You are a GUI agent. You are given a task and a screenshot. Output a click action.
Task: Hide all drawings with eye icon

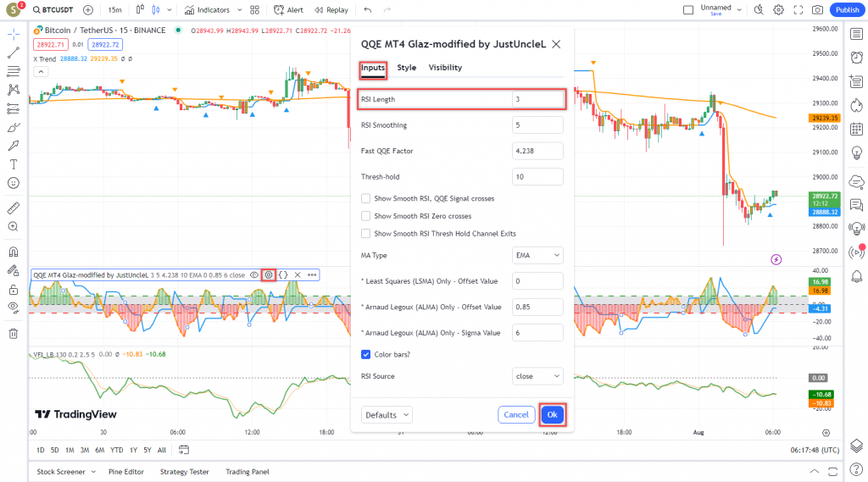14,307
